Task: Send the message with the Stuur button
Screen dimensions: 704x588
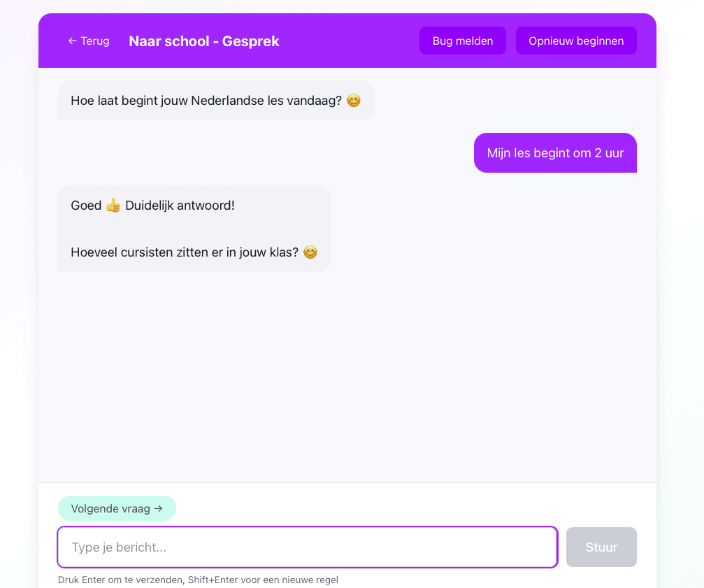Action: (x=601, y=547)
